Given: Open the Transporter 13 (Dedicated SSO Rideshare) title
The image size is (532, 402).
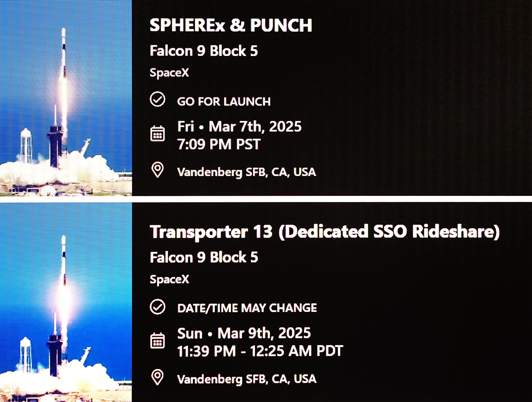Looking at the screenshot, I should [325, 232].
